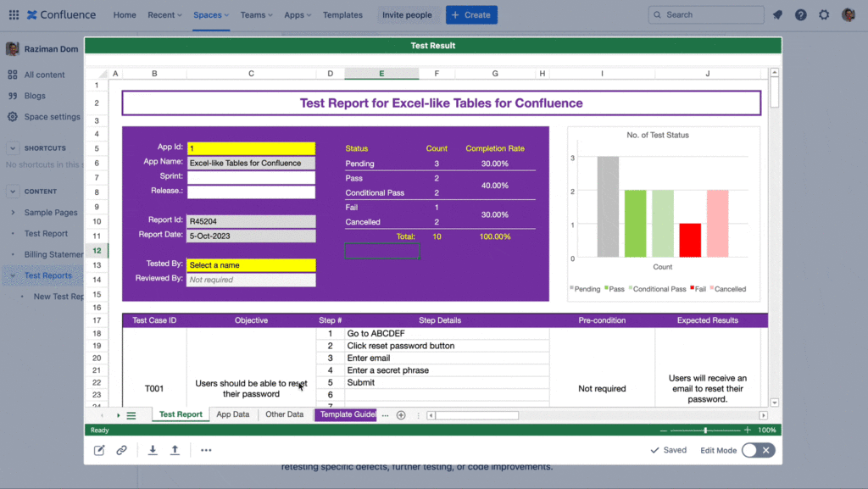Select the 'Click reset password button' cell
This screenshot has height=489, width=868.
click(447, 346)
